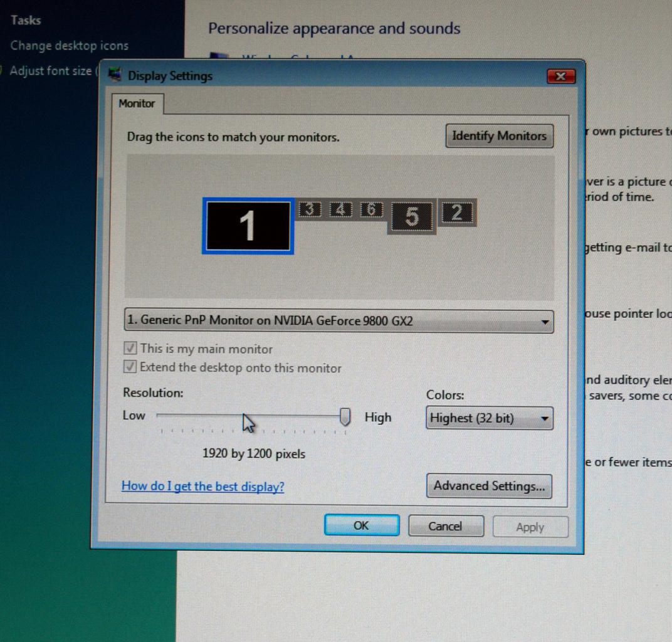Click Identify Monitors button
Viewport: 672px width, 642px height.
[x=499, y=136]
